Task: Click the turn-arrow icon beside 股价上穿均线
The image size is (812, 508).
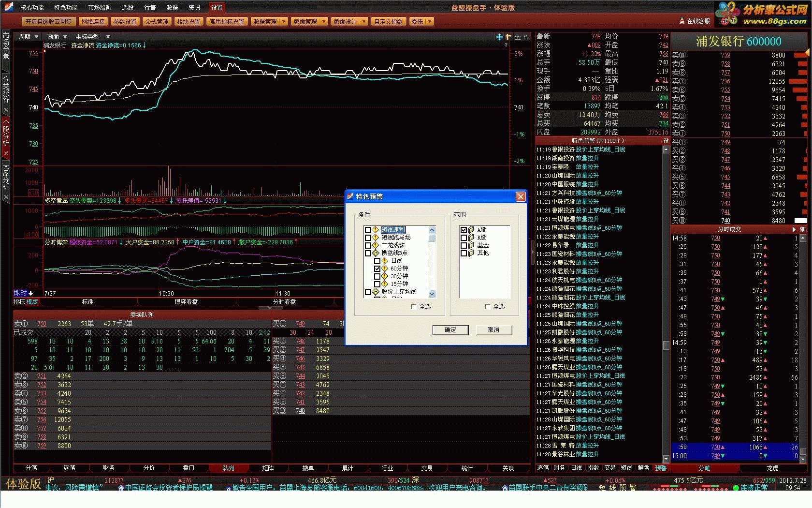Action: [376, 292]
